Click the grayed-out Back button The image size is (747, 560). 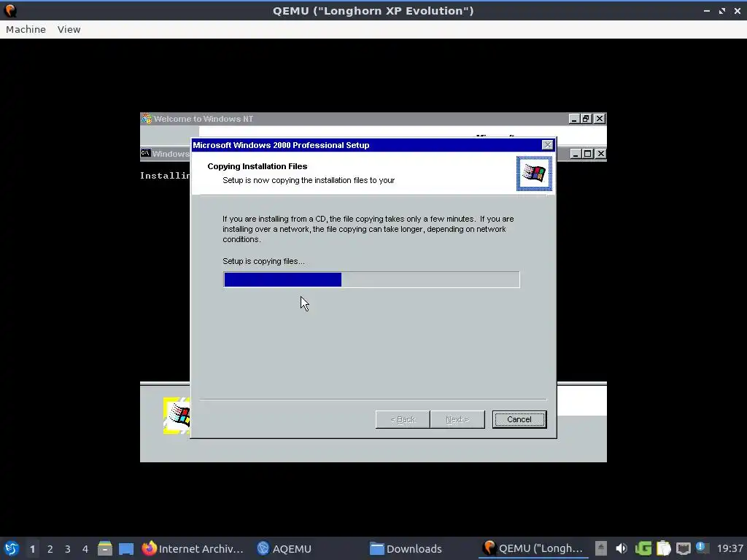(x=403, y=419)
